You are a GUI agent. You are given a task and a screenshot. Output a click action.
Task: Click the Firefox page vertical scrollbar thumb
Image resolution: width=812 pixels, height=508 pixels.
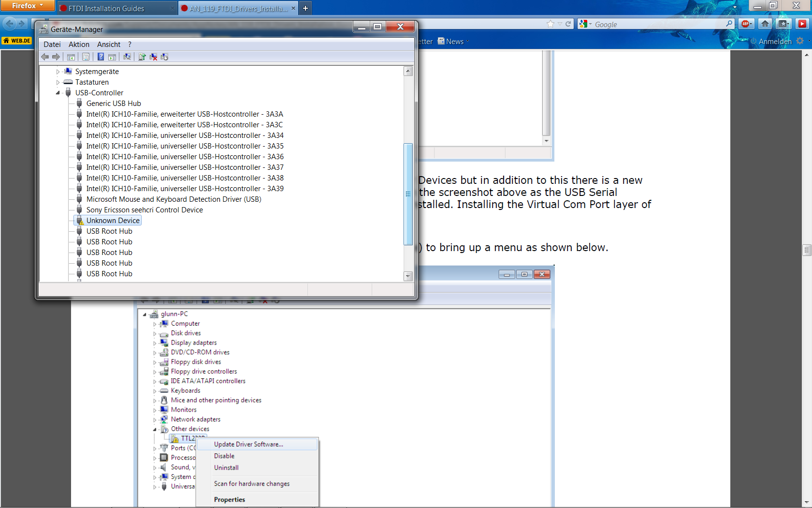click(x=807, y=250)
